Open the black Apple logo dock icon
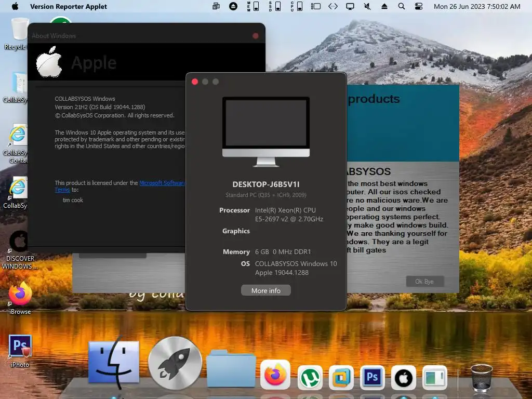532x399 pixels. [x=403, y=377]
